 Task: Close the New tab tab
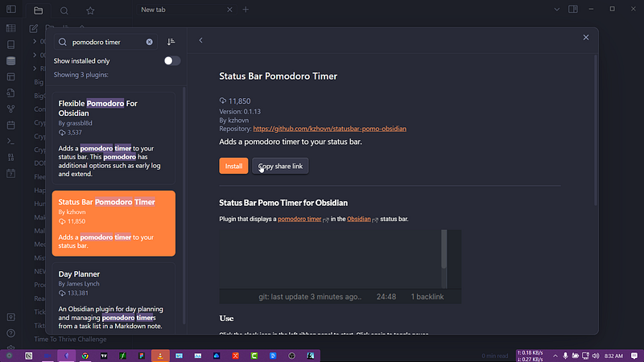229,10
